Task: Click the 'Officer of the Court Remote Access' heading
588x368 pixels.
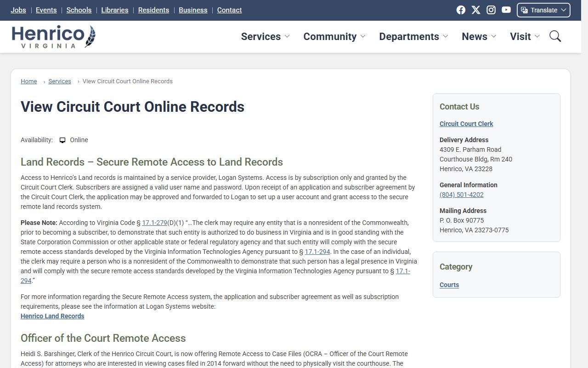Action: click(103, 338)
